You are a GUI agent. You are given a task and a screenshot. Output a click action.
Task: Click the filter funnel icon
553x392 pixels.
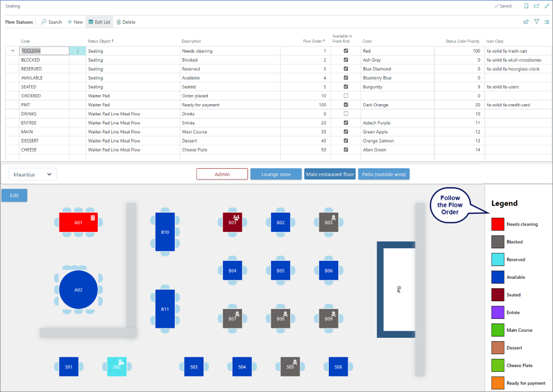point(536,22)
